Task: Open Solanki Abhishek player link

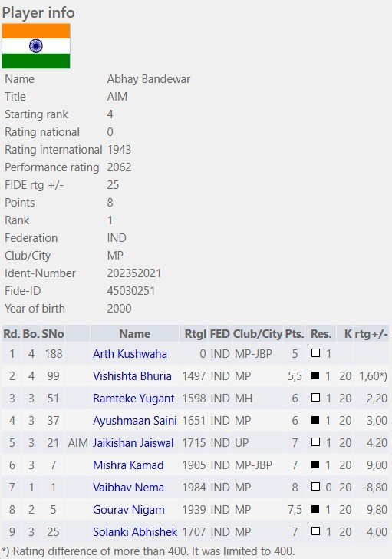Action: [135, 532]
